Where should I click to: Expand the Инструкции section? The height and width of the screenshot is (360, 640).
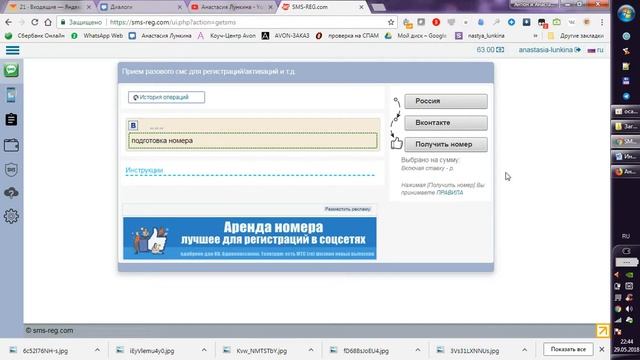click(144, 170)
